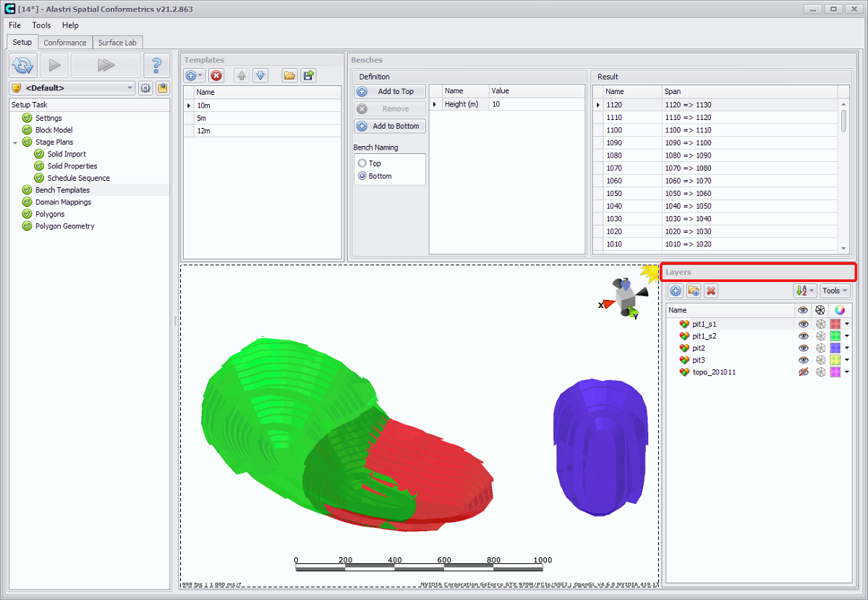Viewport: 868px width, 600px height.
Task: Open the File menu
Action: tap(14, 25)
